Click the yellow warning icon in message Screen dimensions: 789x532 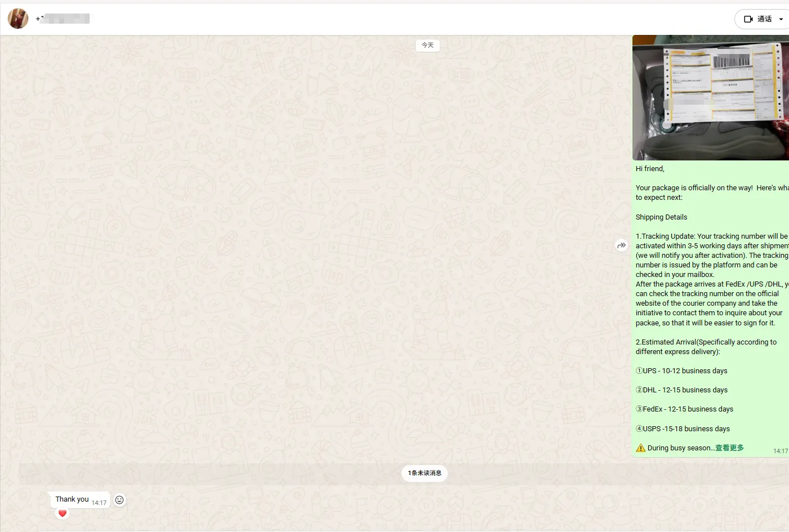641,448
